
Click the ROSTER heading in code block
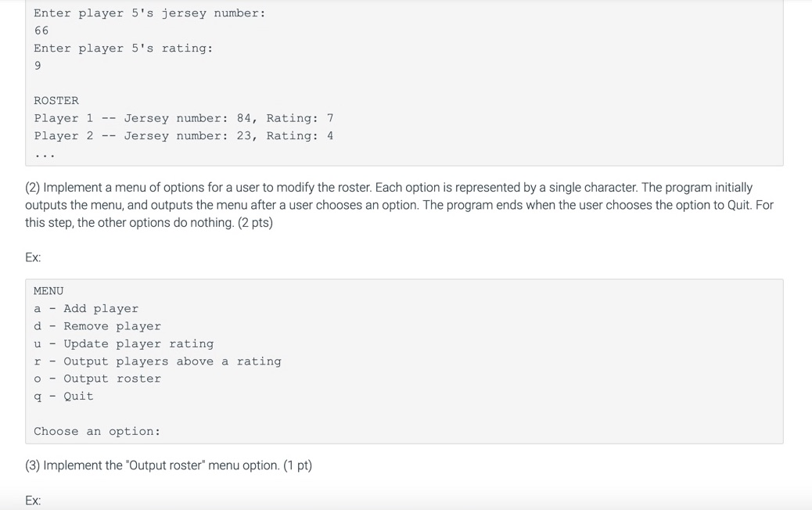click(56, 101)
